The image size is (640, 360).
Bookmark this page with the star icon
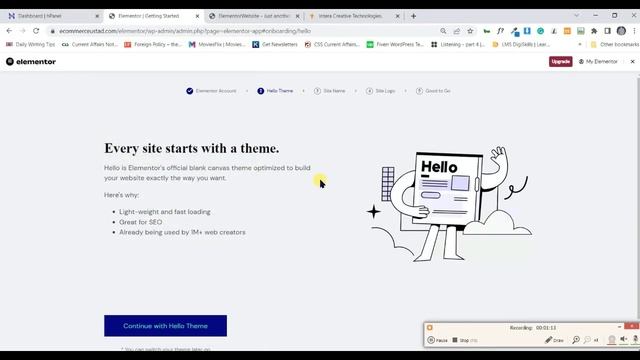point(470,31)
